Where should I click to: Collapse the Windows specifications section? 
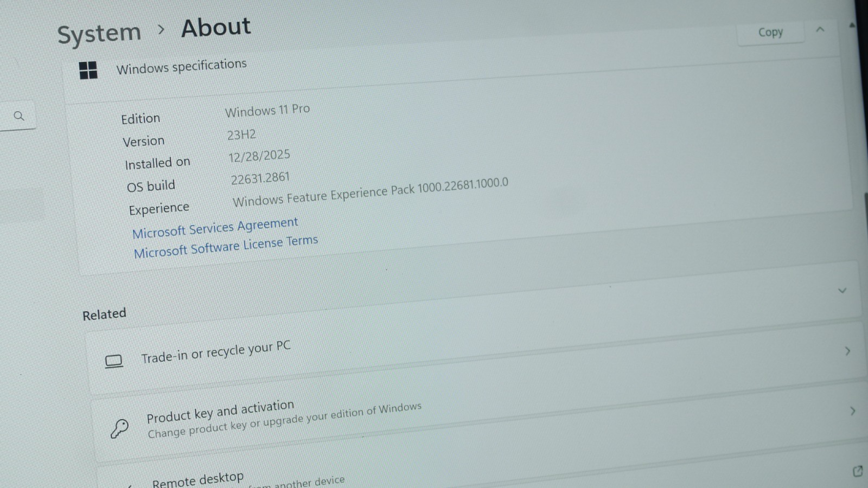(820, 29)
